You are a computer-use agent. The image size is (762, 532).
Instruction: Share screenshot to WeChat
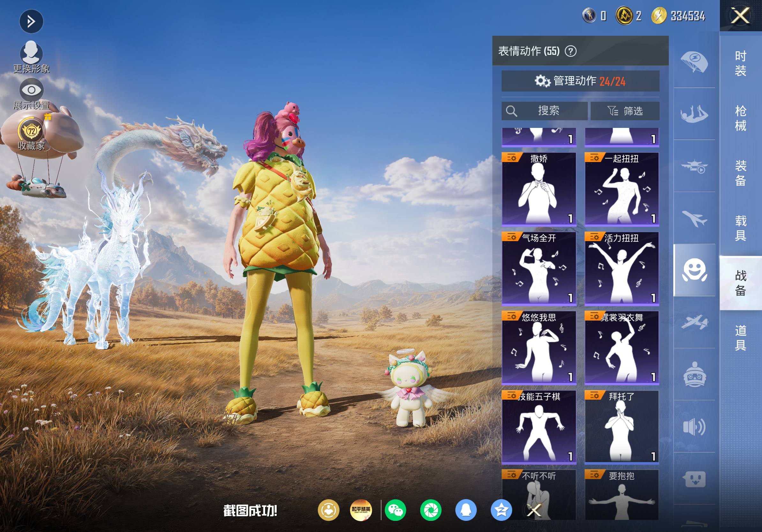click(x=395, y=510)
